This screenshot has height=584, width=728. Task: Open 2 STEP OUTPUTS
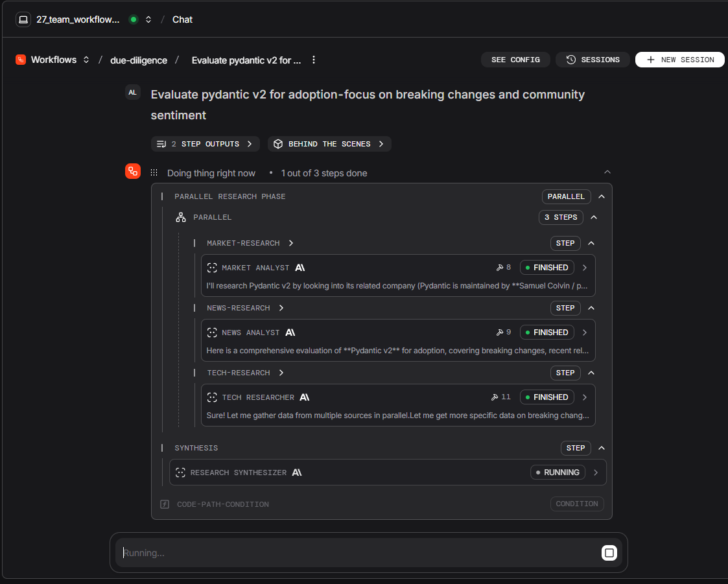pyautogui.click(x=205, y=144)
